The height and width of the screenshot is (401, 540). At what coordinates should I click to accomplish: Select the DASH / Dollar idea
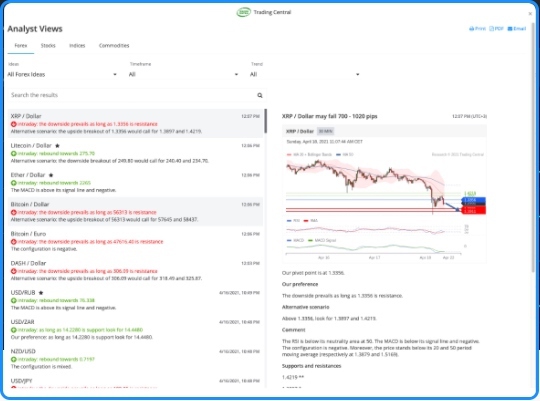coord(135,270)
